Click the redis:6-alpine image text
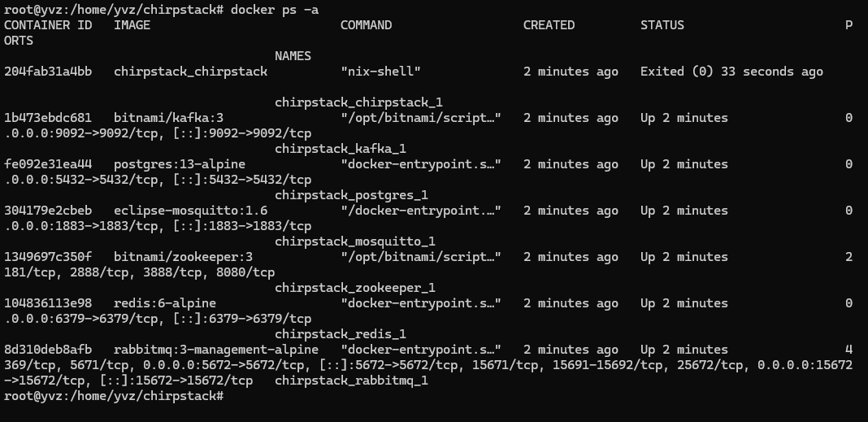868x422 pixels. point(165,303)
